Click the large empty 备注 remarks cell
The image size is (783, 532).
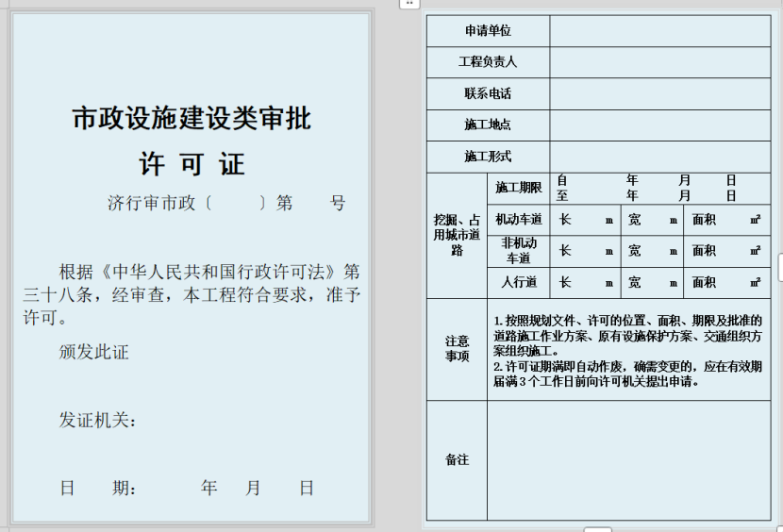point(628,460)
